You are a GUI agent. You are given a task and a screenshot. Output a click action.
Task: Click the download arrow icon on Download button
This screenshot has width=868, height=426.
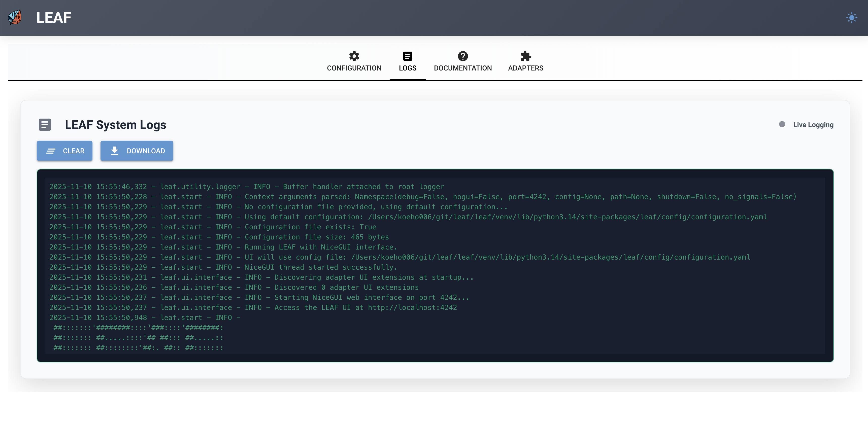(x=115, y=151)
